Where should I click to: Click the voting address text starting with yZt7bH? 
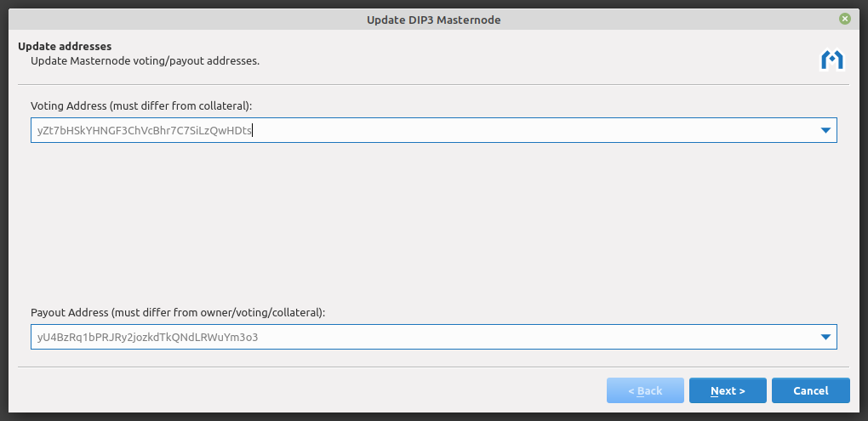pyautogui.click(x=145, y=130)
